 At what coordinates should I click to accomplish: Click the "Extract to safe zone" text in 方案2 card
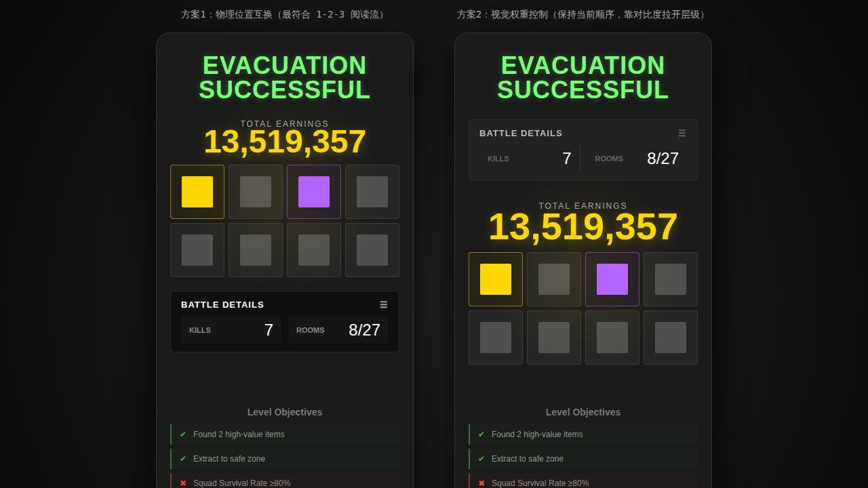[528, 459]
